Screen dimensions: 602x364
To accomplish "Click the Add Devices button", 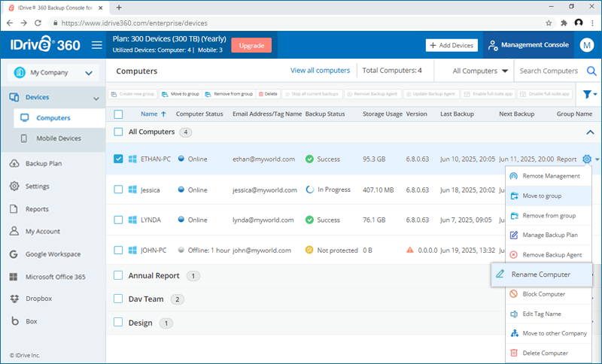I will [451, 45].
